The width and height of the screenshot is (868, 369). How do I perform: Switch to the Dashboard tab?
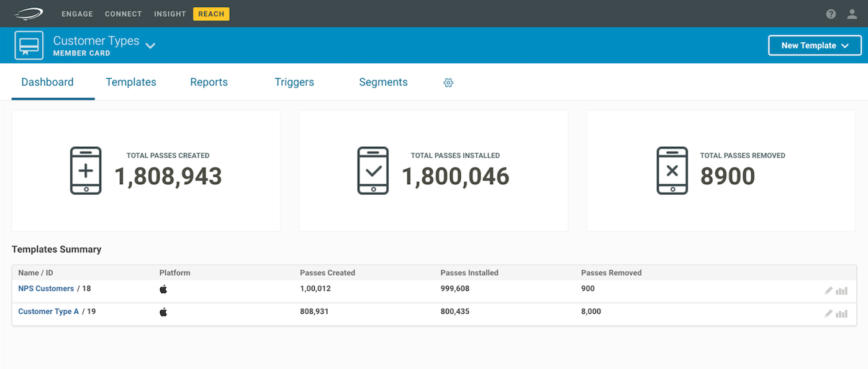tap(47, 82)
